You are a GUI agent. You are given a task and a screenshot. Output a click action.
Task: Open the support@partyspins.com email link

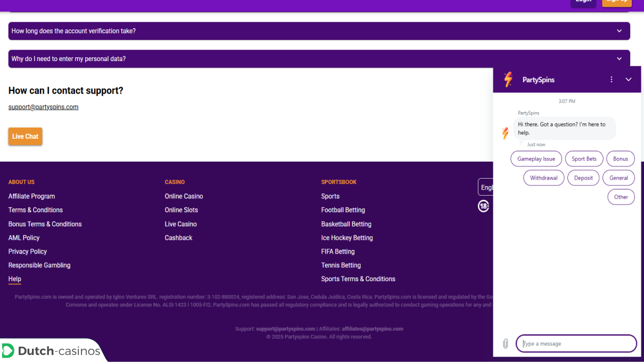(43, 107)
